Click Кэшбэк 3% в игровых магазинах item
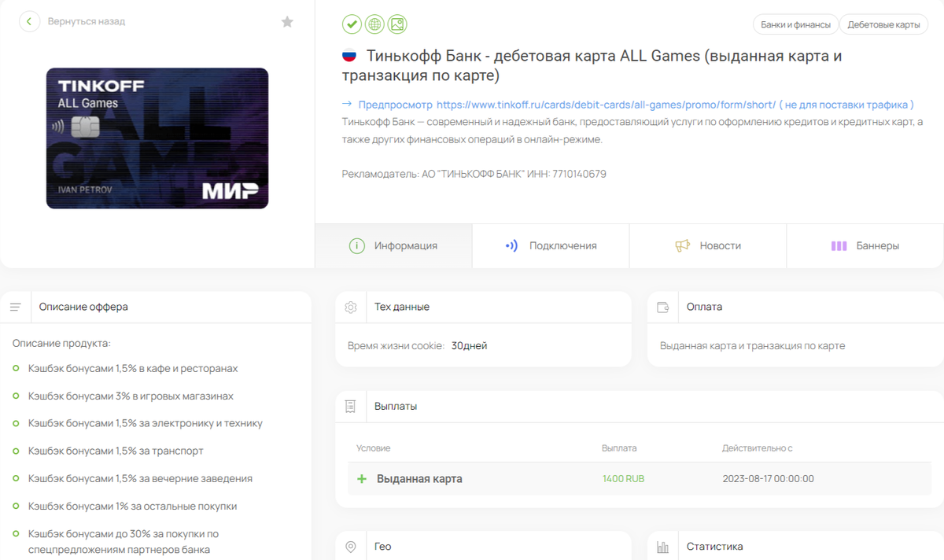Image resolution: width=944 pixels, height=560 pixels. 131,396
